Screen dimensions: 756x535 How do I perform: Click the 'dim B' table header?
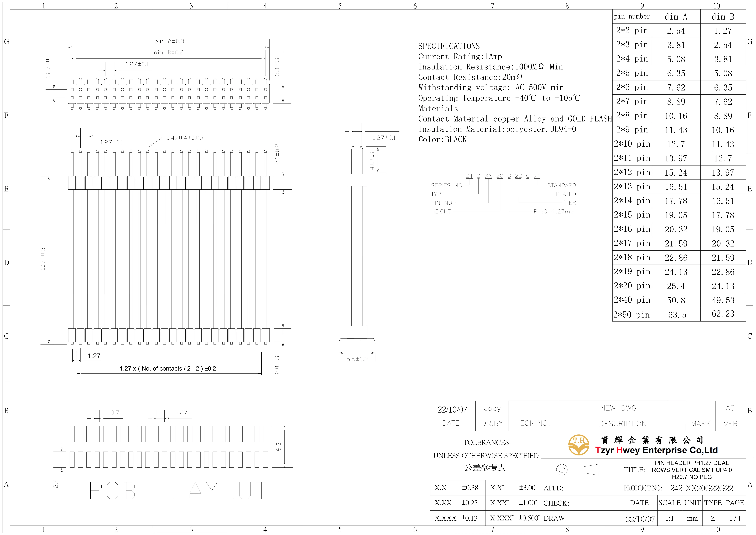click(723, 17)
